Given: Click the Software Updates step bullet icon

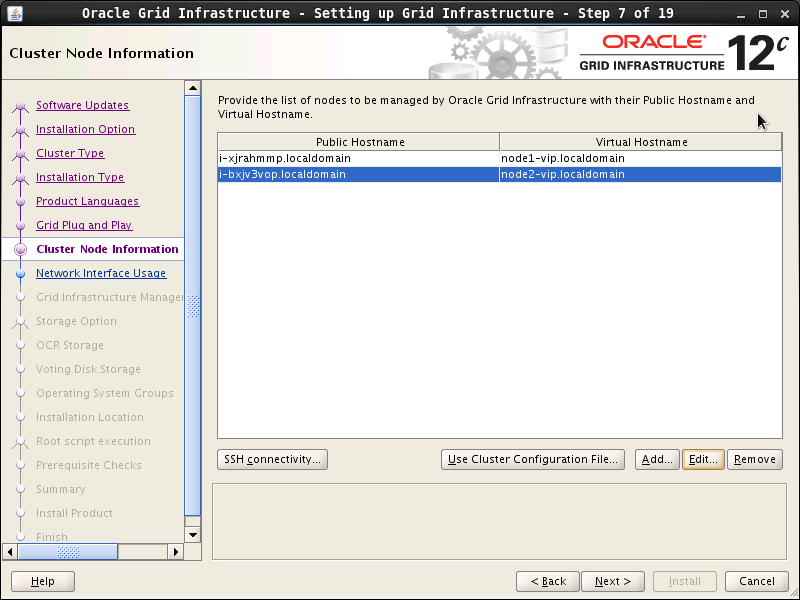Looking at the screenshot, I should 20,106.
